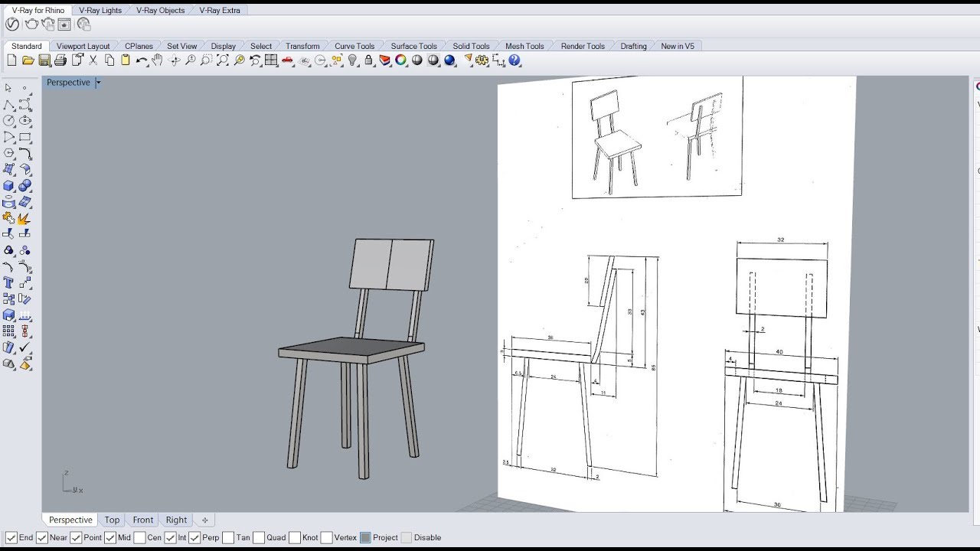Screen dimensions: 980x551
Task: Enable the Knot osnap checkbox
Action: 294,537
